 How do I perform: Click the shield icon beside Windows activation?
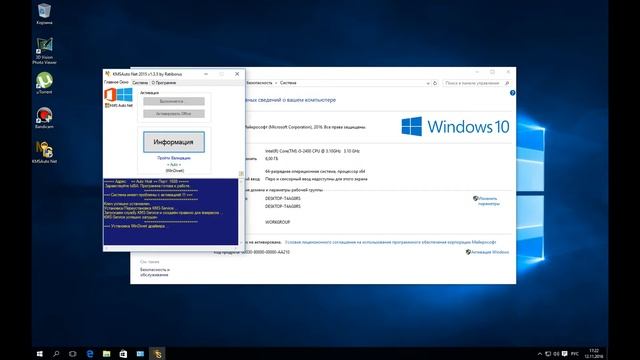(x=468, y=252)
